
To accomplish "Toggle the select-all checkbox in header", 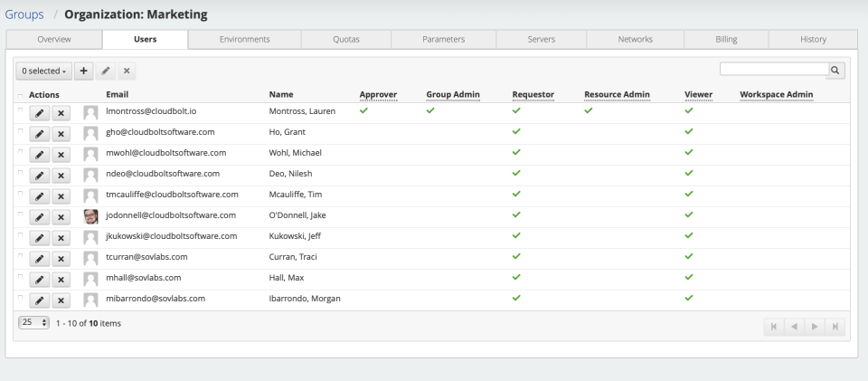I will (x=21, y=95).
